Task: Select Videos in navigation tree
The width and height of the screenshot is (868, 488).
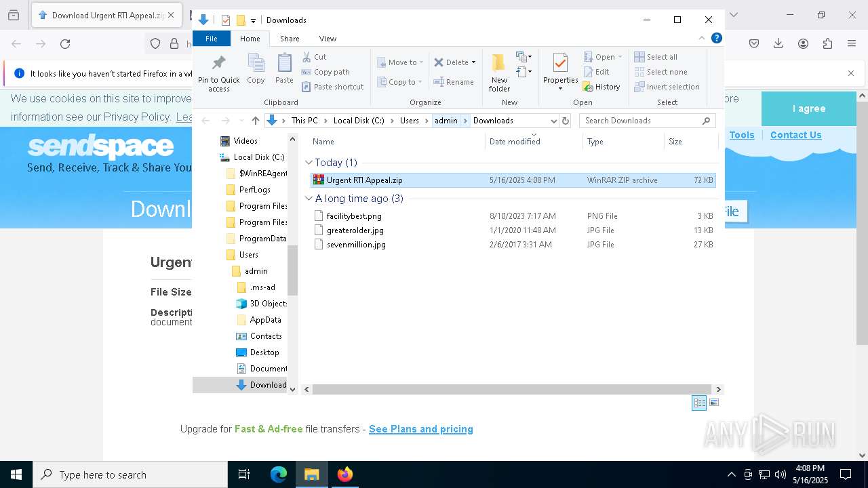Action: (x=245, y=141)
